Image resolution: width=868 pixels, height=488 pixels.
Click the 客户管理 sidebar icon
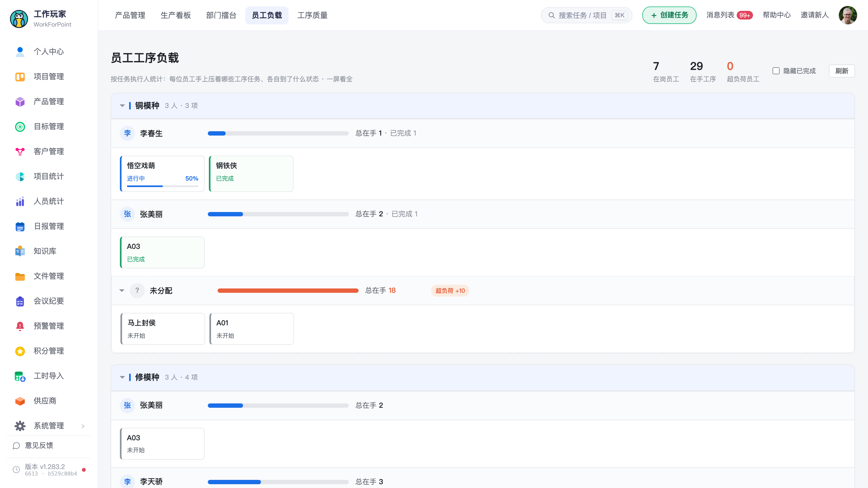(x=20, y=152)
